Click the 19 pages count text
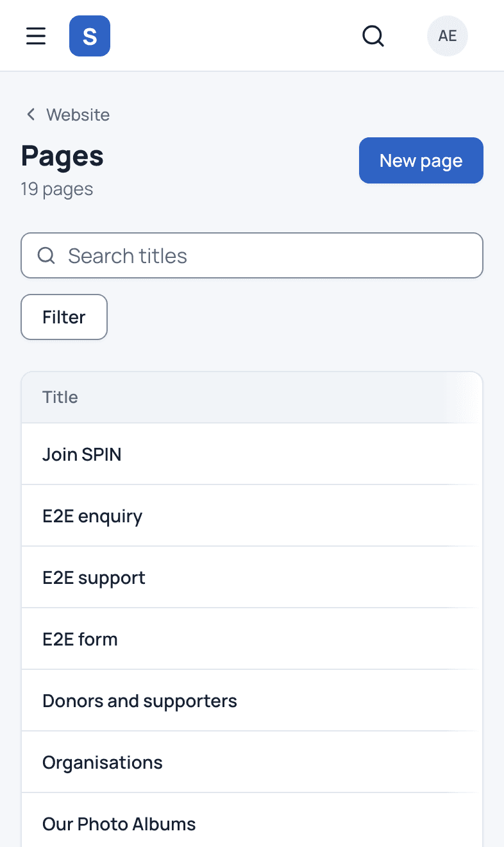This screenshot has width=504, height=847. [x=57, y=189]
